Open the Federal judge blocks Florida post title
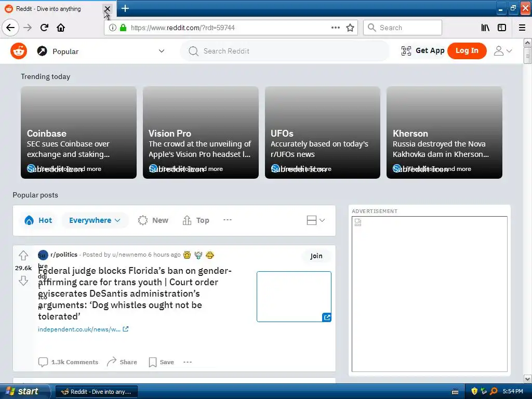Screen dimensions: 532x399 tap(135, 294)
